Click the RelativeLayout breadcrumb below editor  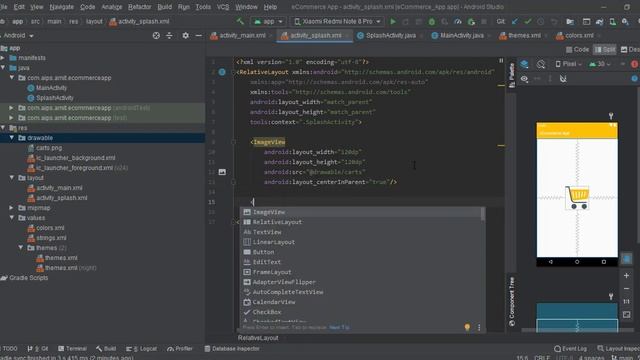258,338
